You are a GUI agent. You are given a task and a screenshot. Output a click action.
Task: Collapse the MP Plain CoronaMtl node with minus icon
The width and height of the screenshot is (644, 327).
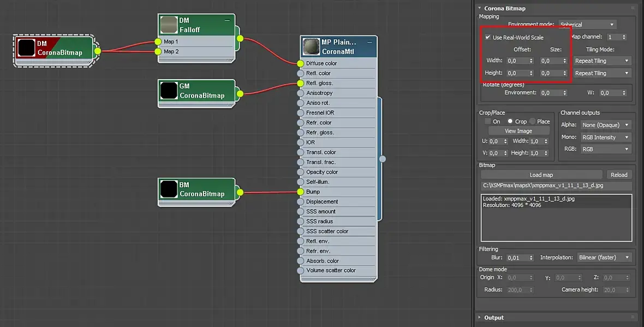[x=369, y=42]
